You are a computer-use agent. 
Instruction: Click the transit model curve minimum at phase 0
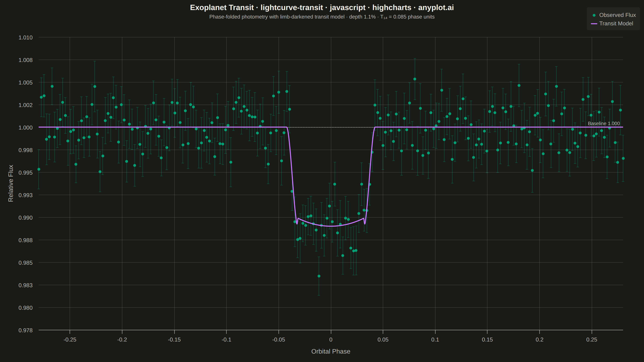(331, 226)
